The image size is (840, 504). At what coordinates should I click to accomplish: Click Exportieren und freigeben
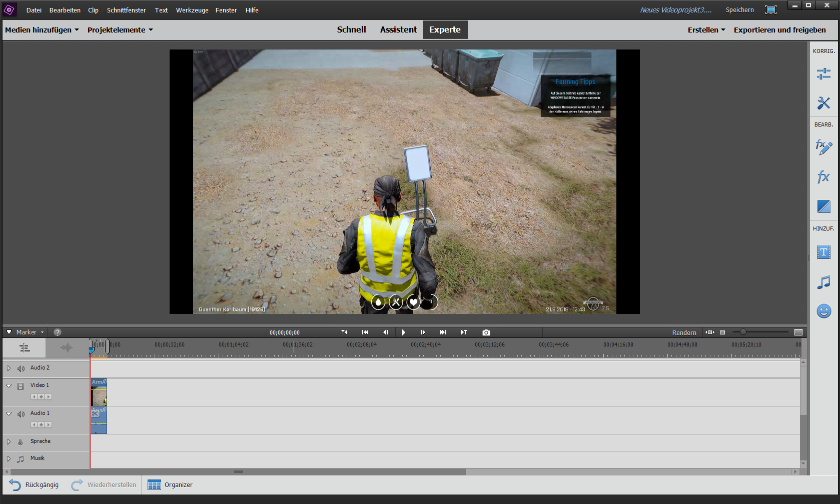[x=779, y=30]
